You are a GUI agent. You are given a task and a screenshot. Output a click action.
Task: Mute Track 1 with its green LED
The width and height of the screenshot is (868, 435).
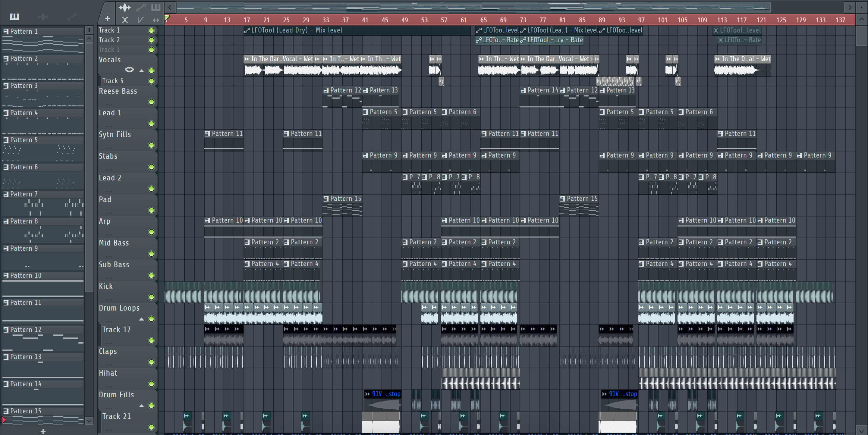click(x=151, y=31)
